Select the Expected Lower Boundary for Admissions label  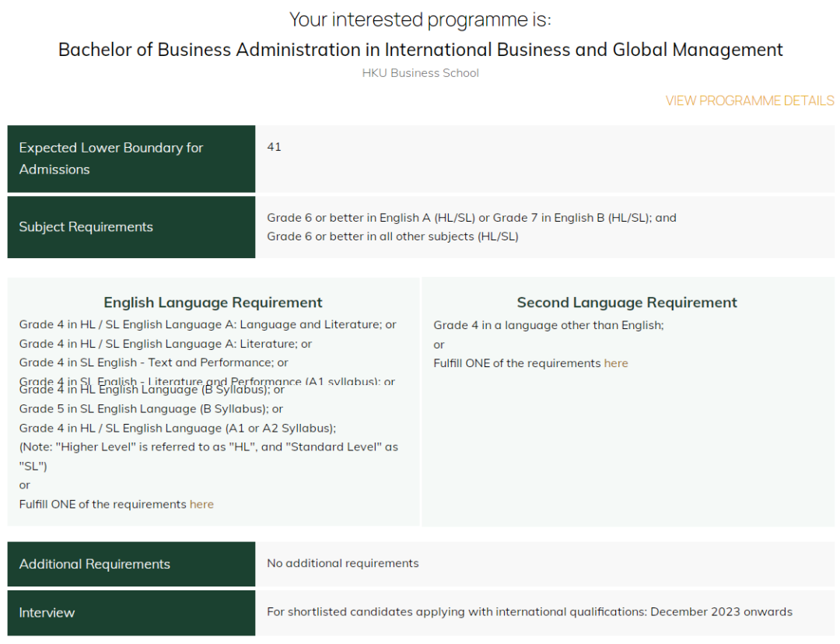110,159
